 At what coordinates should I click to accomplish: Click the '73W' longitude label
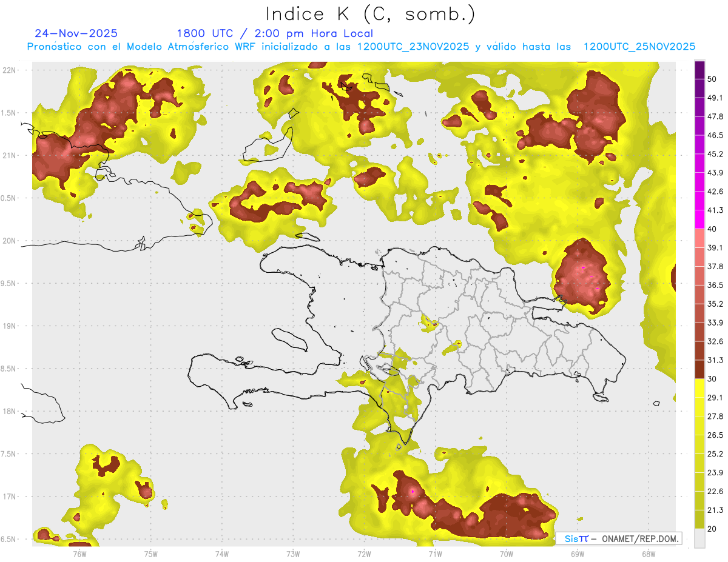(293, 554)
